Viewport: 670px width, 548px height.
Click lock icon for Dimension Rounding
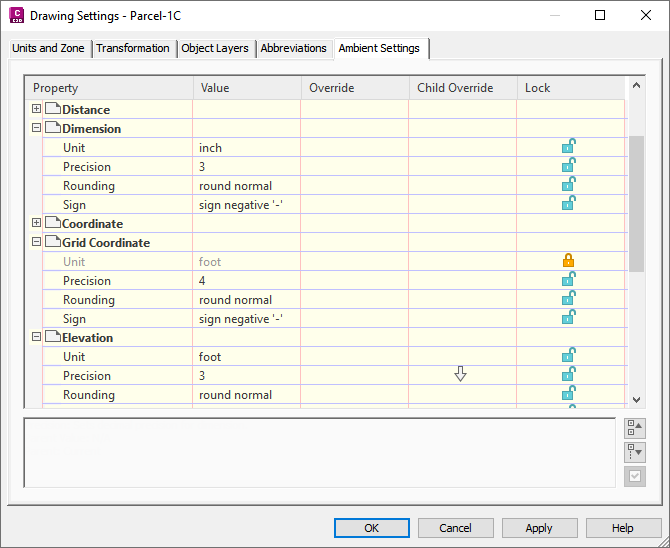coord(568,186)
